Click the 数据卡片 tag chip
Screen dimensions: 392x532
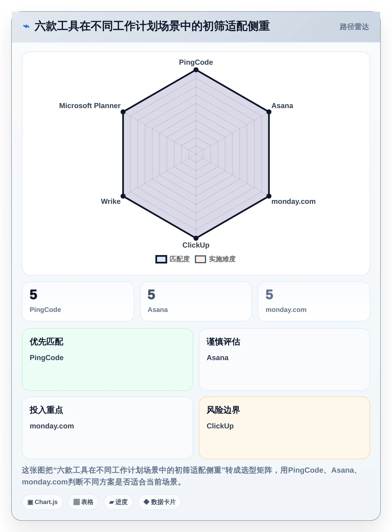click(x=160, y=502)
